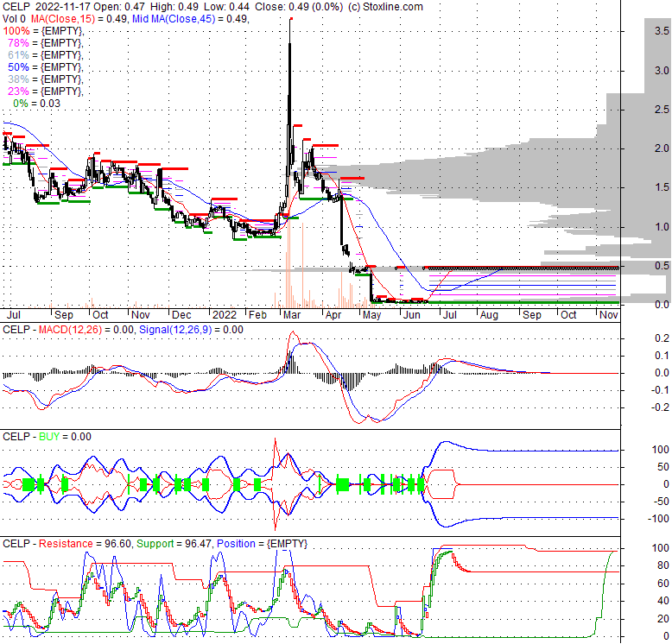Click the 0.2 label on MACD axis
The height and width of the screenshot is (644, 672).
662,338
